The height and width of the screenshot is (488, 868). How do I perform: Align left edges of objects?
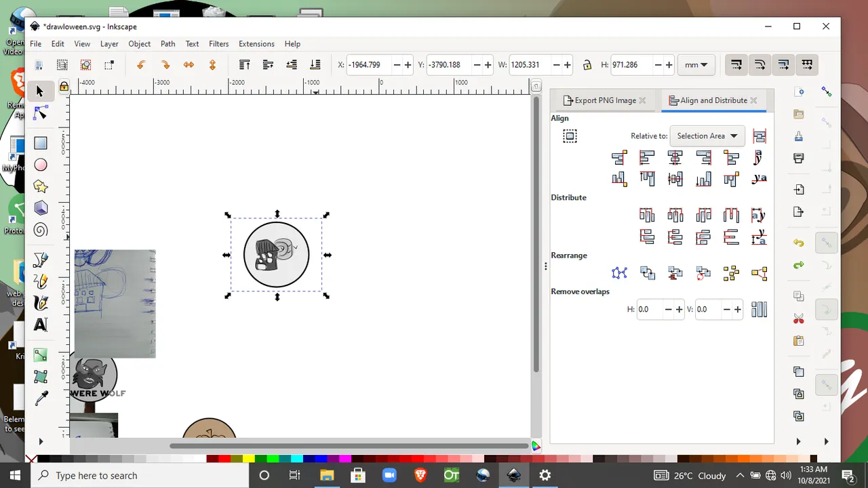click(647, 158)
